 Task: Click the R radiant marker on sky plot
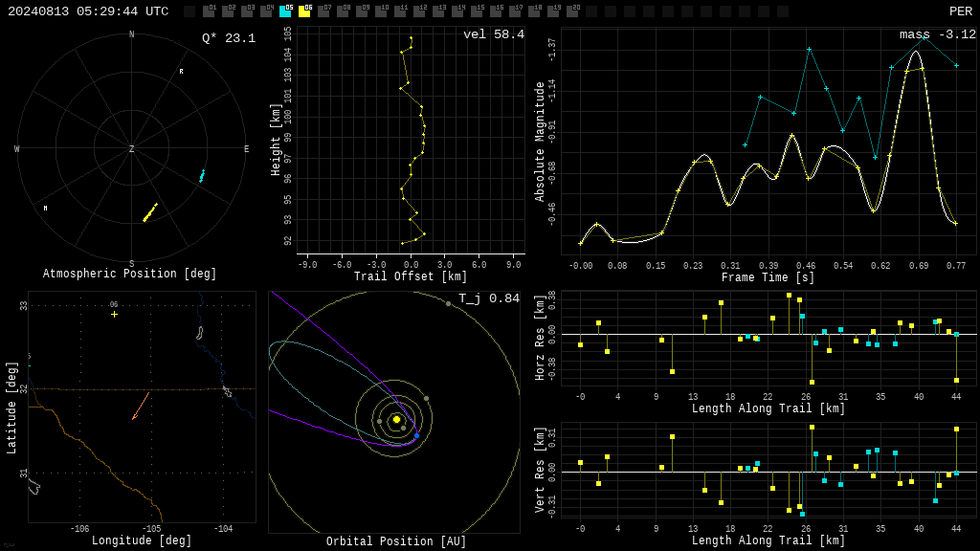tap(181, 71)
